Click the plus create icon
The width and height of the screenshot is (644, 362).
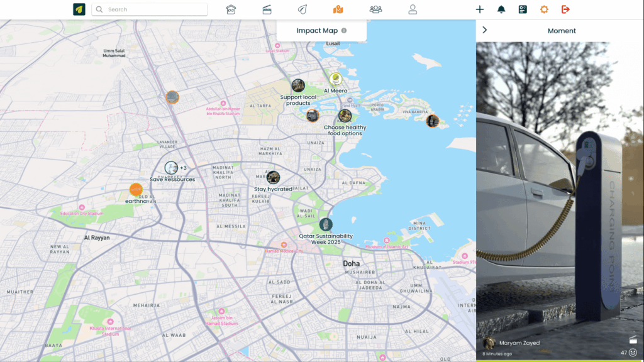pos(480,9)
